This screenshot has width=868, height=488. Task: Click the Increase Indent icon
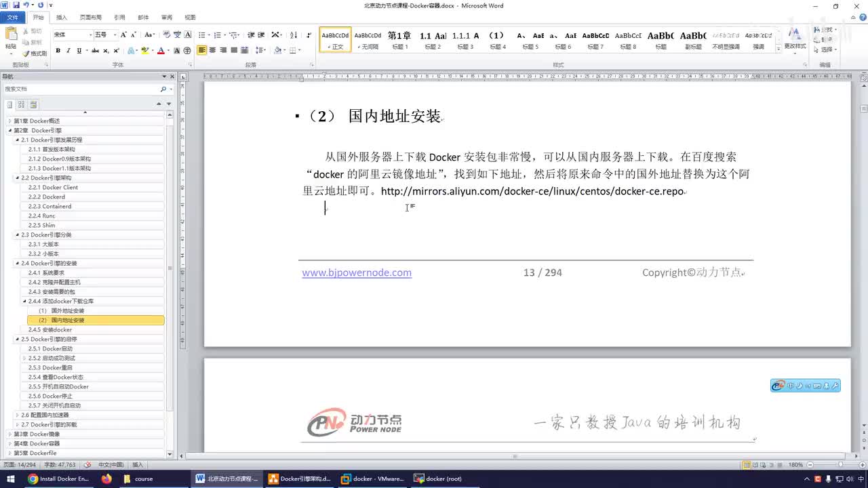(x=261, y=35)
